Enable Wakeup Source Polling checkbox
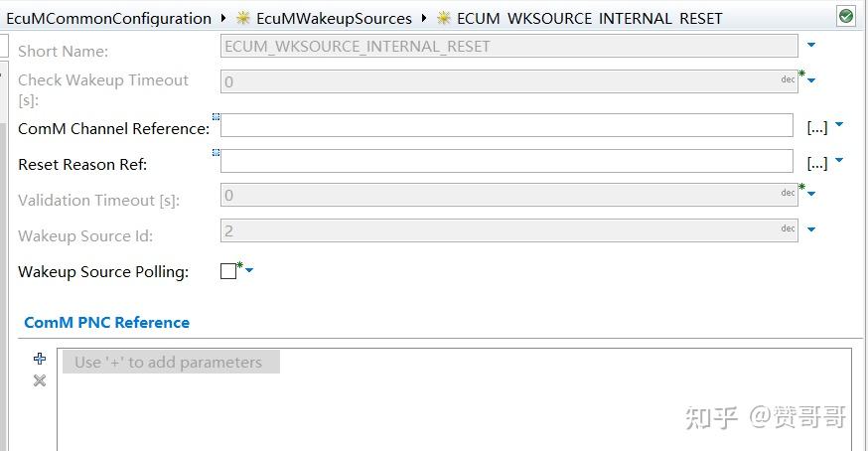Screen dimensions: 868x451 coord(228,271)
